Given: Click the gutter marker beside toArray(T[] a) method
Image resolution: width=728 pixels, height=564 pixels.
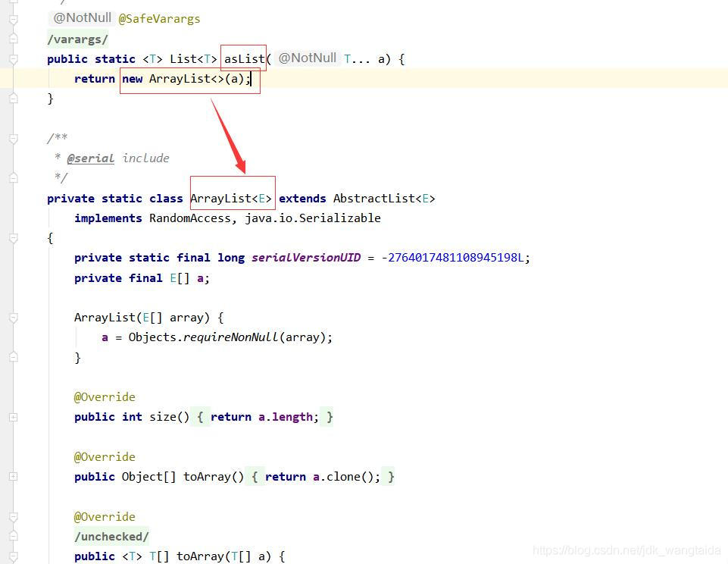Looking at the screenshot, I should pyautogui.click(x=13, y=556).
